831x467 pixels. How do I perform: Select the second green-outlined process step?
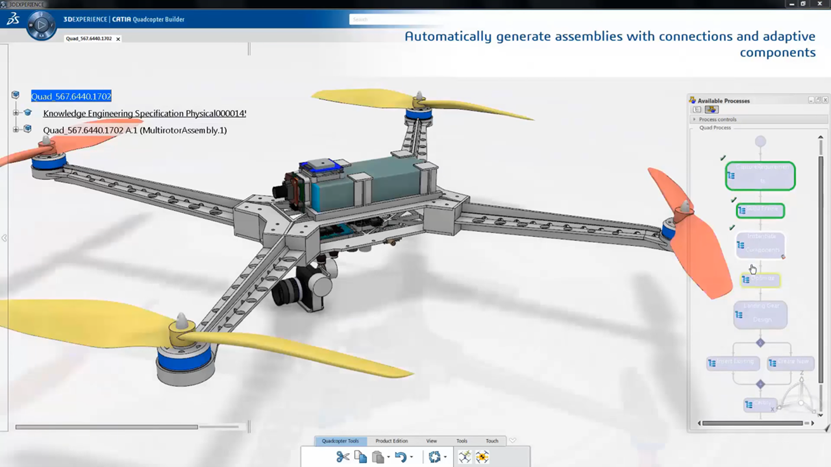761,210
